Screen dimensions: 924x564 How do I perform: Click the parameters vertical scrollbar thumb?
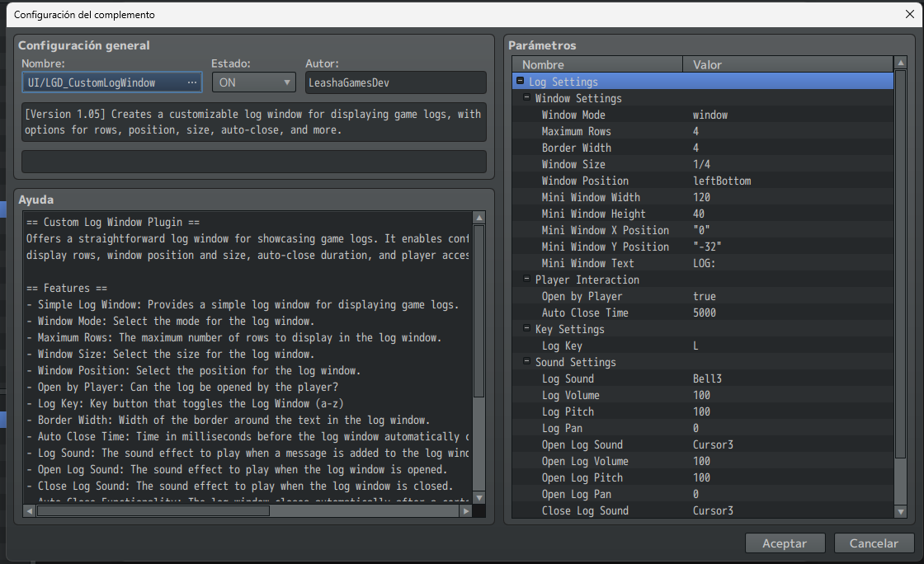(x=900, y=264)
